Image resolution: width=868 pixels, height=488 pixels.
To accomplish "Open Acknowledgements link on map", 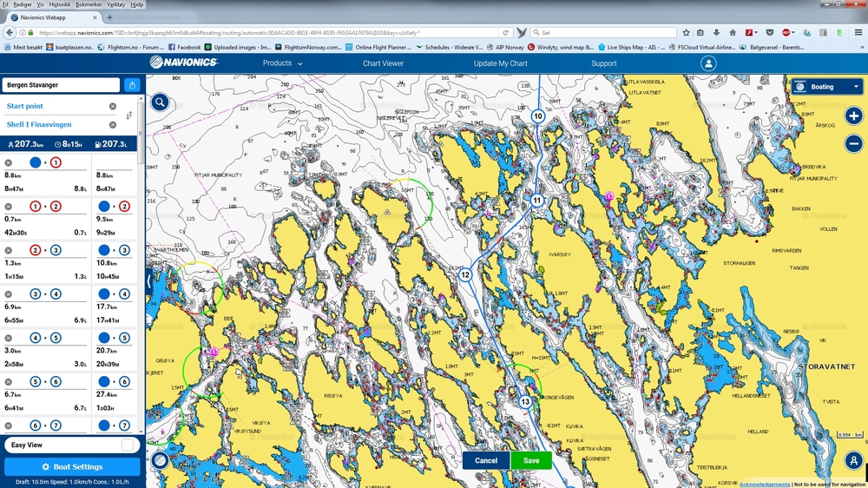I will click(765, 485).
